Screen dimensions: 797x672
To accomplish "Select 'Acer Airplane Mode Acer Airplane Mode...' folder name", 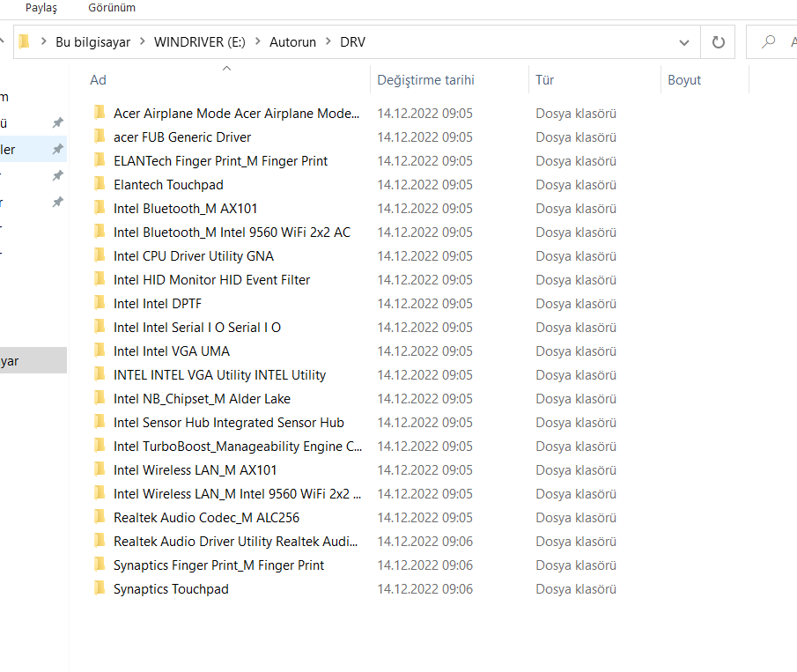I will 236,114.
